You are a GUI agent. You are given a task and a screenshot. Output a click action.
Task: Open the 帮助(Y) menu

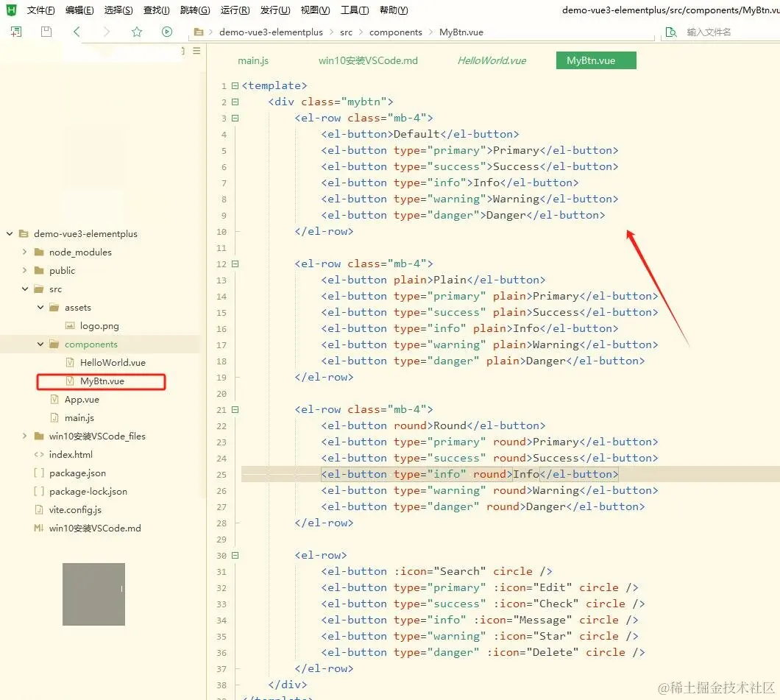[x=394, y=10]
